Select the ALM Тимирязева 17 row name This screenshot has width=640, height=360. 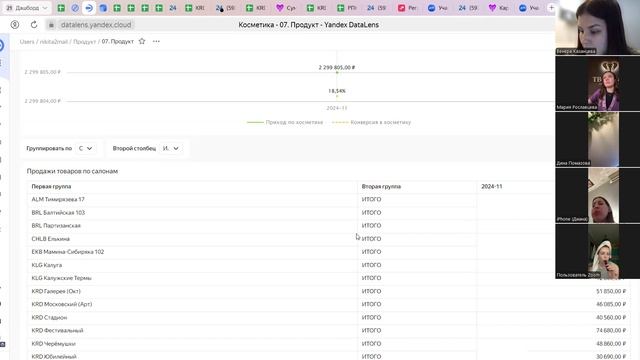(x=58, y=200)
